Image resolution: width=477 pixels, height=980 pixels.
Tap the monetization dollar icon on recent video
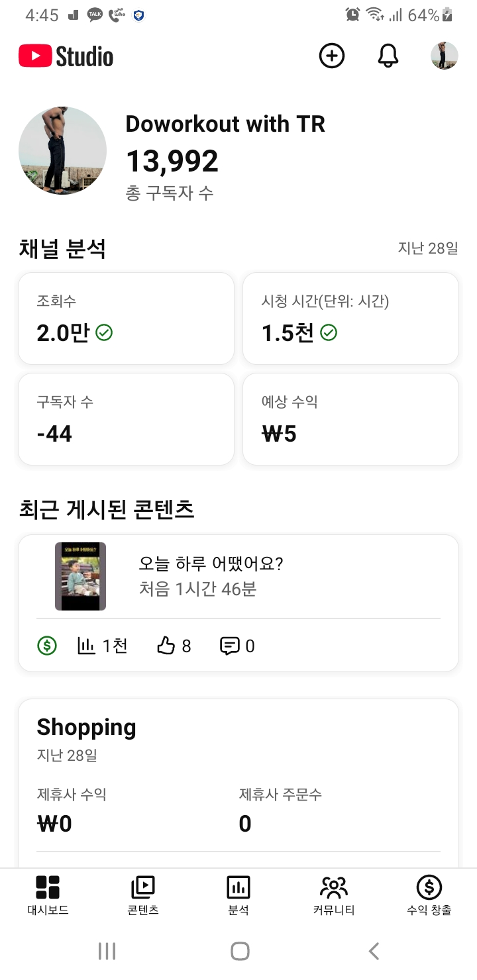point(47,646)
